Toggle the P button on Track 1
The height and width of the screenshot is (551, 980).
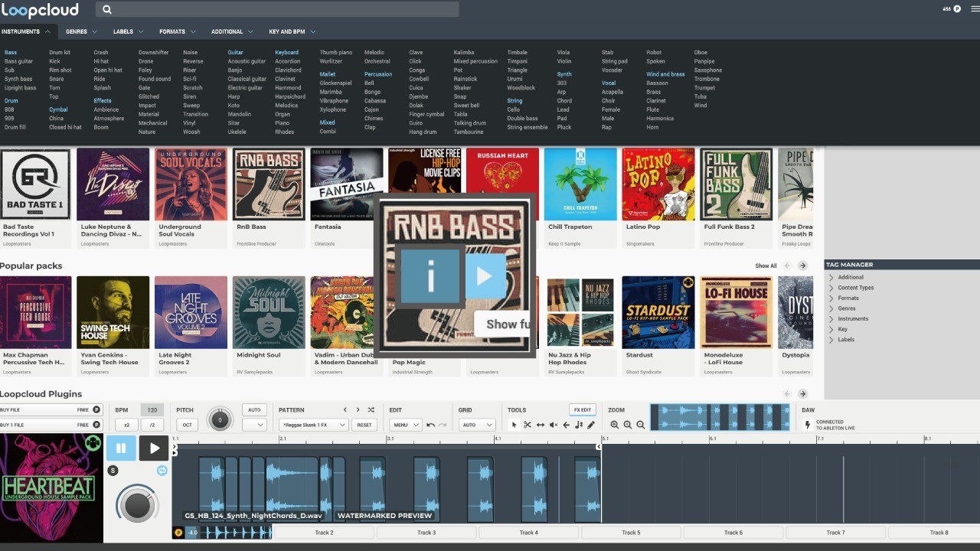pyautogui.click(x=178, y=533)
